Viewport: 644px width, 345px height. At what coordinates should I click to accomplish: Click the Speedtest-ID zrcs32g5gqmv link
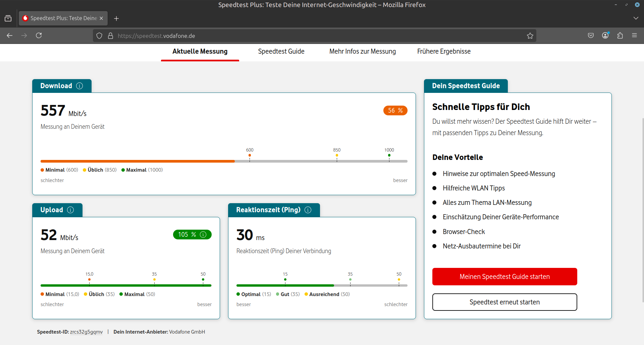point(86,332)
